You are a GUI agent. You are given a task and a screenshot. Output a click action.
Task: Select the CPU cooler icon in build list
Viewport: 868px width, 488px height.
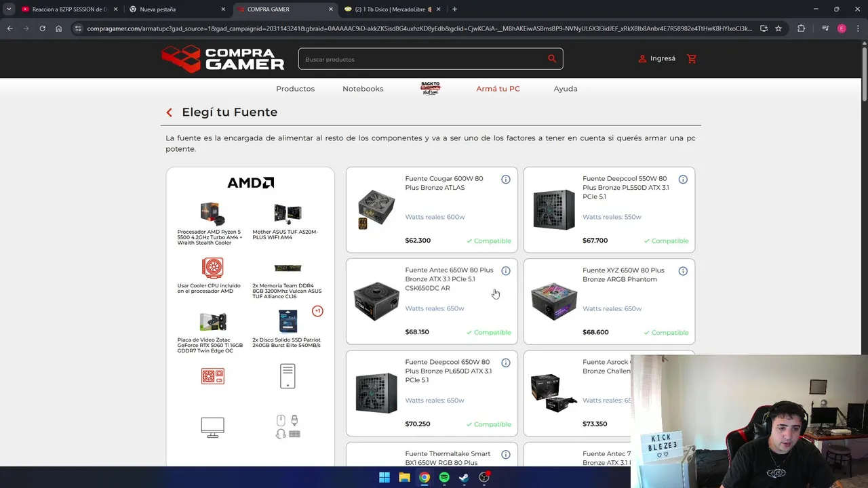(212, 268)
